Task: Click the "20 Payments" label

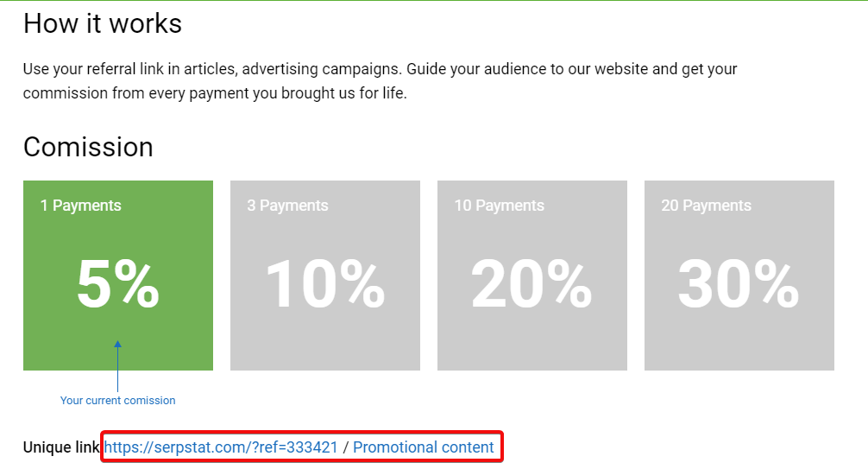Action: 707,206
